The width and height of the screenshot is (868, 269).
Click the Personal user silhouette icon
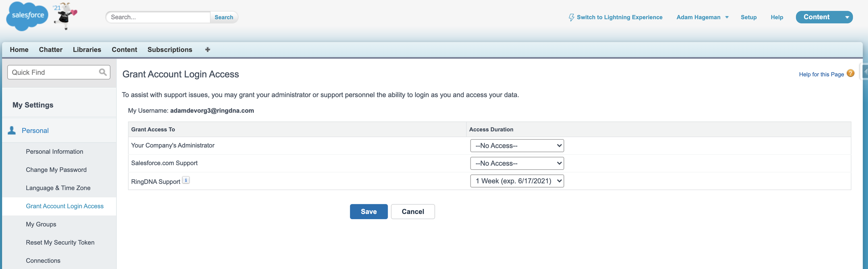[x=12, y=131]
